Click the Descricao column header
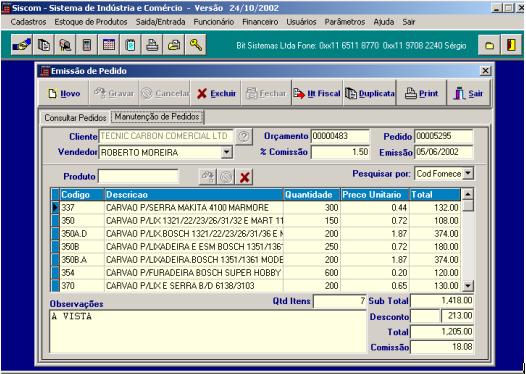The width and height of the screenshot is (526, 374). tap(194, 195)
